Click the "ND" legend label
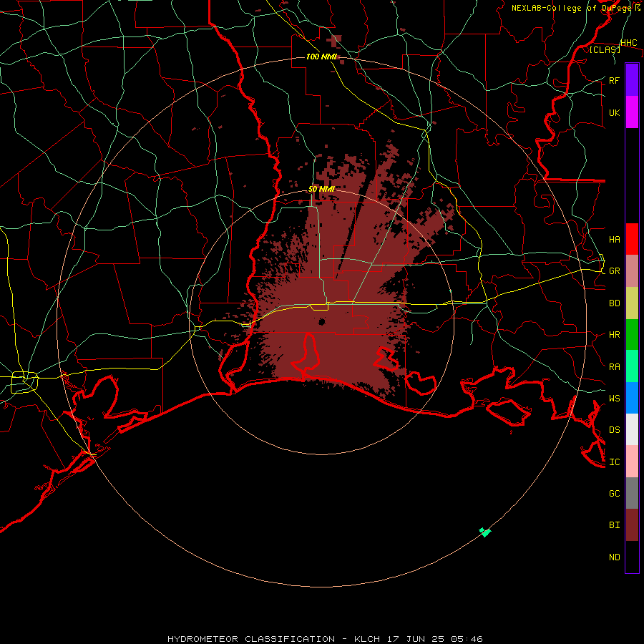 click(614, 557)
